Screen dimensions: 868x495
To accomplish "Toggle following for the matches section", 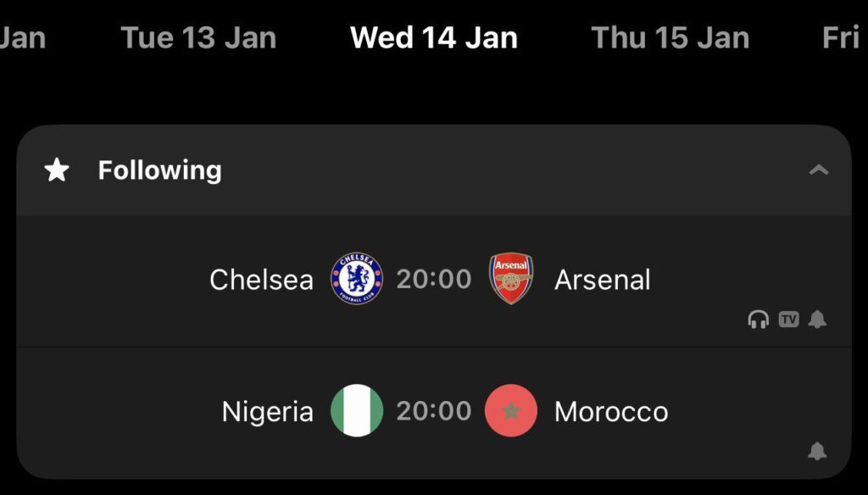I will point(56,170).
